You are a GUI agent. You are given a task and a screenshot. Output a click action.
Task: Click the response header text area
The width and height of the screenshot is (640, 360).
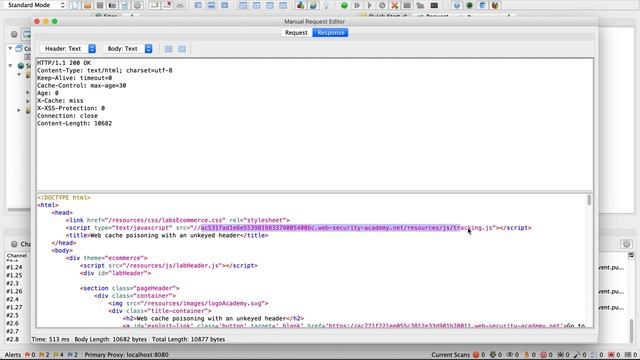[315, 124]
